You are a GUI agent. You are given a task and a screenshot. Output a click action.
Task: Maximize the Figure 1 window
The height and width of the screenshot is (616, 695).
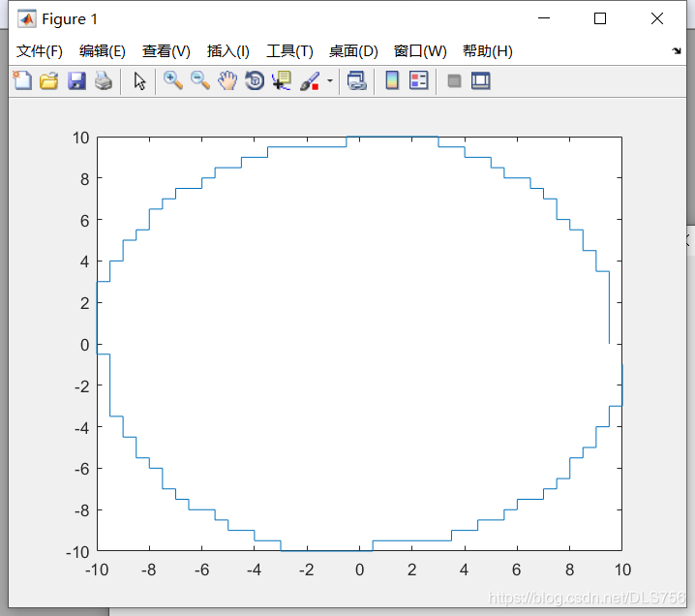600,18
